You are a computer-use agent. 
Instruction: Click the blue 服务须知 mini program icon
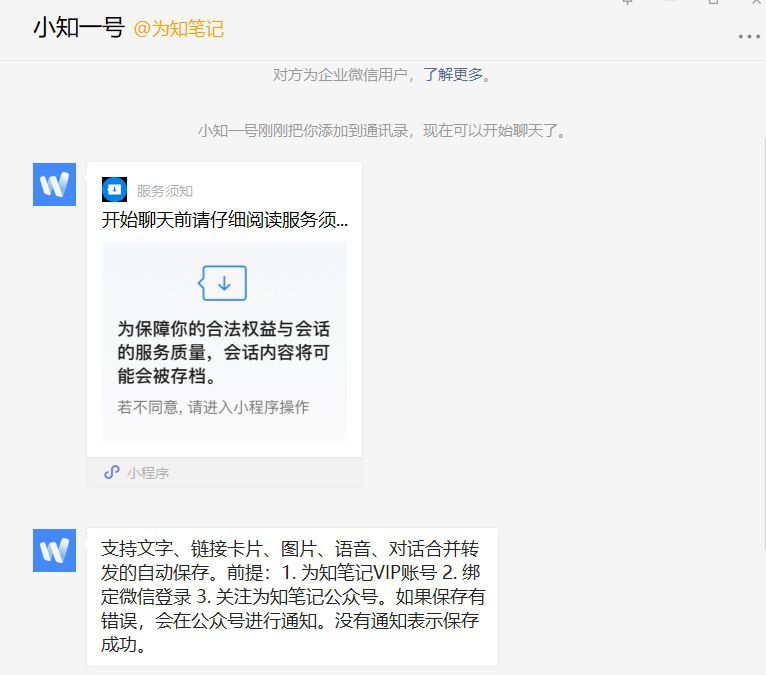[x=114, y=190]
